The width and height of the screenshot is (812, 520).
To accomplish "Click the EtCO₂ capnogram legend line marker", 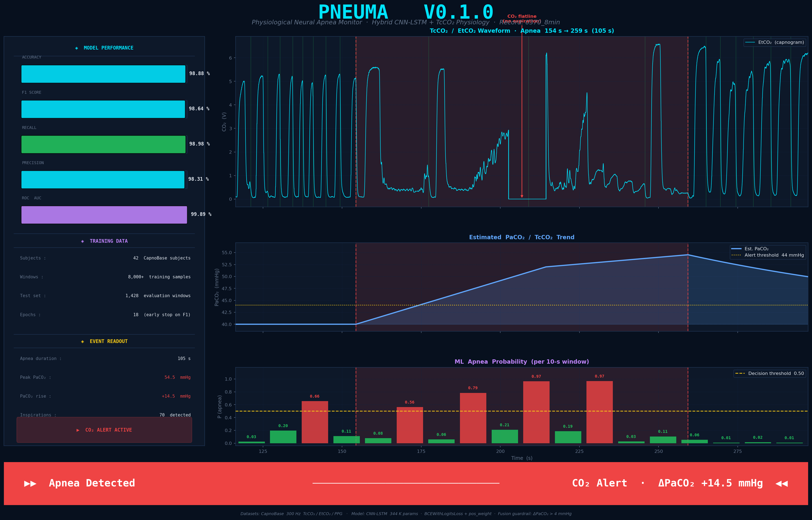I will [750, 43].
